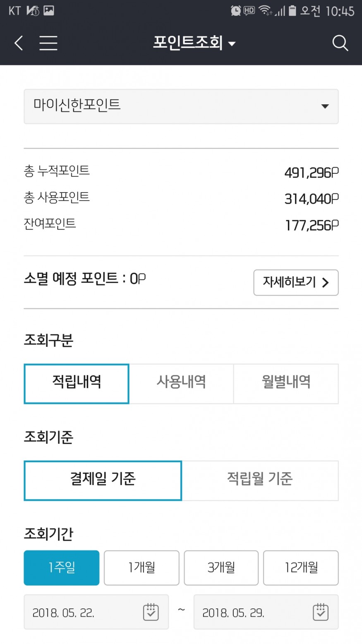This screenshot has width=362, height=644.
Task: Select 적립월 기준 option
Action: (260, 480)
